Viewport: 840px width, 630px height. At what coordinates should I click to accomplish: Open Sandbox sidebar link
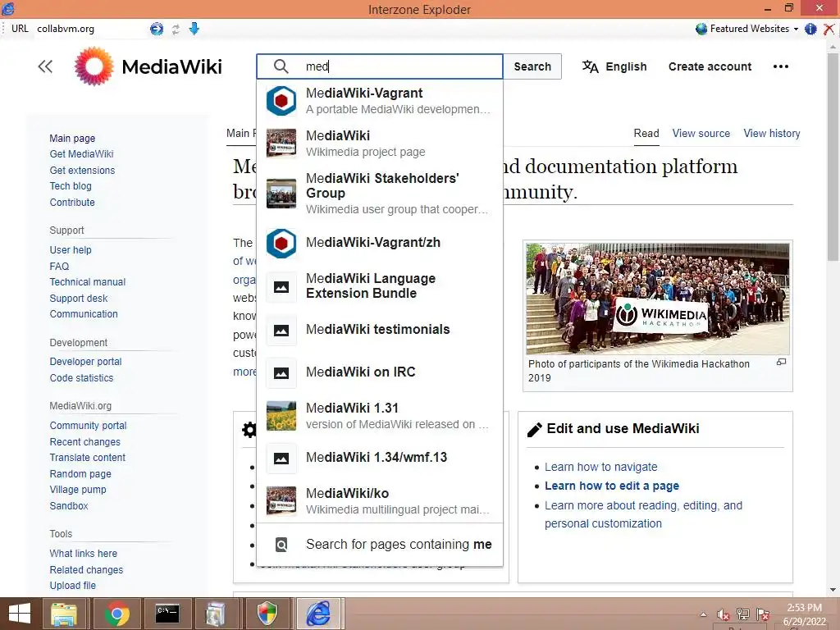[69, 505]
